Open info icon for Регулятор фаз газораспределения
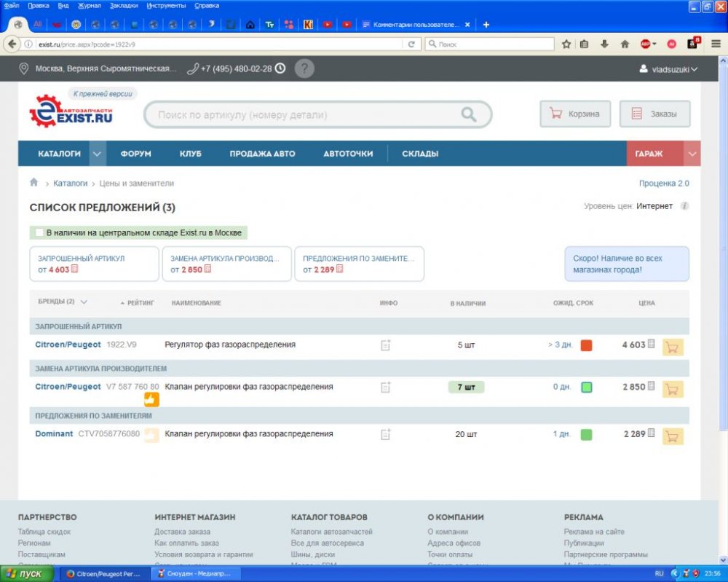The image size is (728, 582). (386, 345)
